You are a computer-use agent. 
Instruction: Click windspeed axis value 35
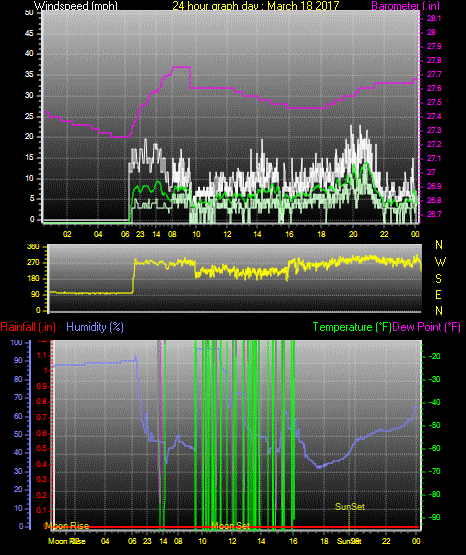[x=29, y=74]
